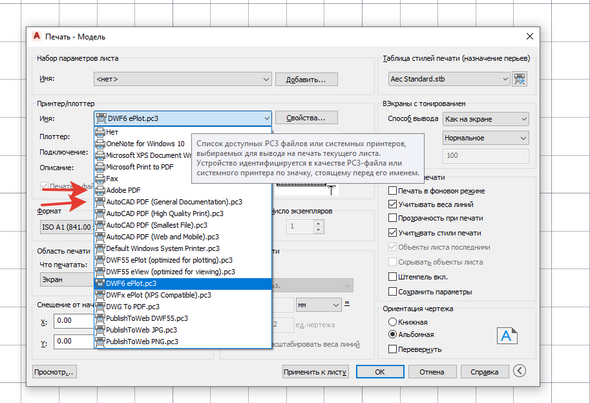Increase number of copies with up arrow

[318, 223]
